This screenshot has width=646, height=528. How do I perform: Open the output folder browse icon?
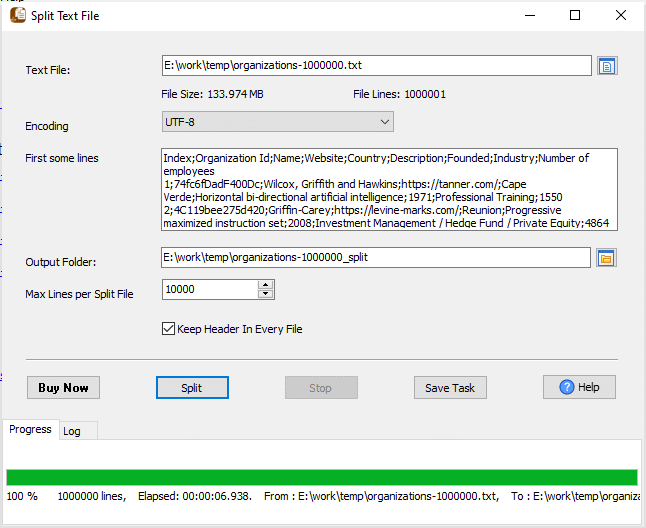(606, 259)
